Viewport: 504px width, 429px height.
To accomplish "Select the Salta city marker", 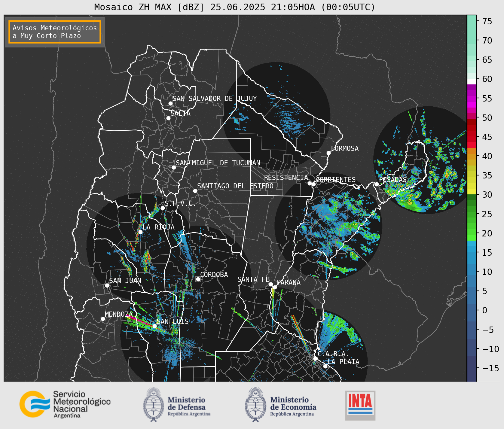I will [x=169, y=118].
